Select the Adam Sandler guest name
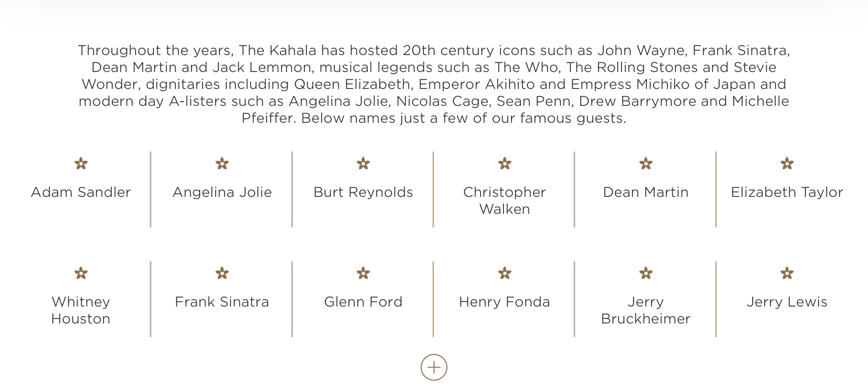The height and width of the screenshot is (384, 868). tap(81, 192)
